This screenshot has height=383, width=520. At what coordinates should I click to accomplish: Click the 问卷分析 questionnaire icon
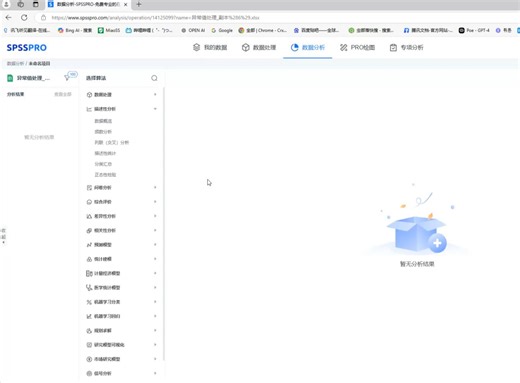click(x=89, y=188)
